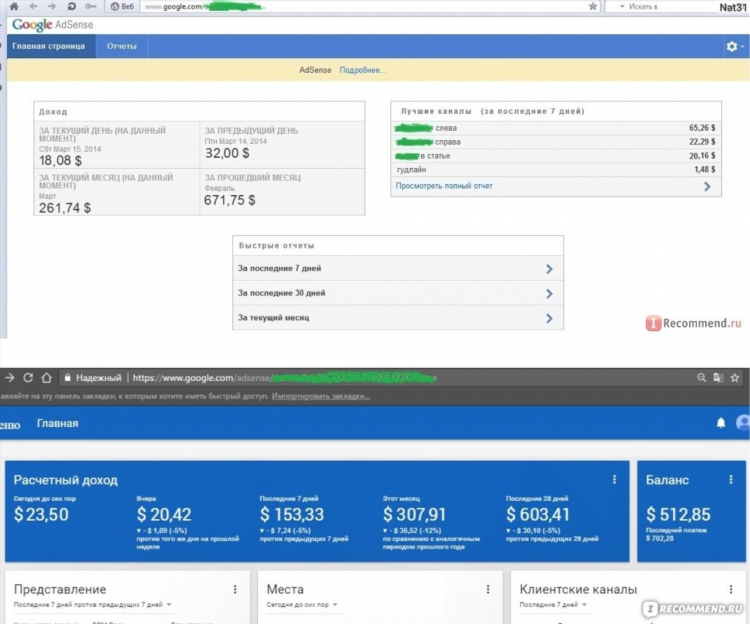Open the За текущий месяц quick report
Viewport: 750px width, 624px height.
coord(398,317)
